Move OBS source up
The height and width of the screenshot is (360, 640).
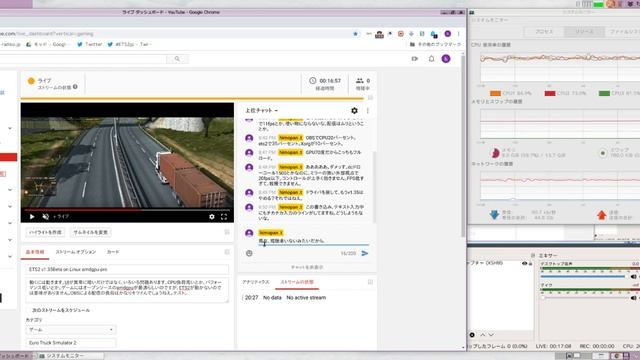point(483,335)
